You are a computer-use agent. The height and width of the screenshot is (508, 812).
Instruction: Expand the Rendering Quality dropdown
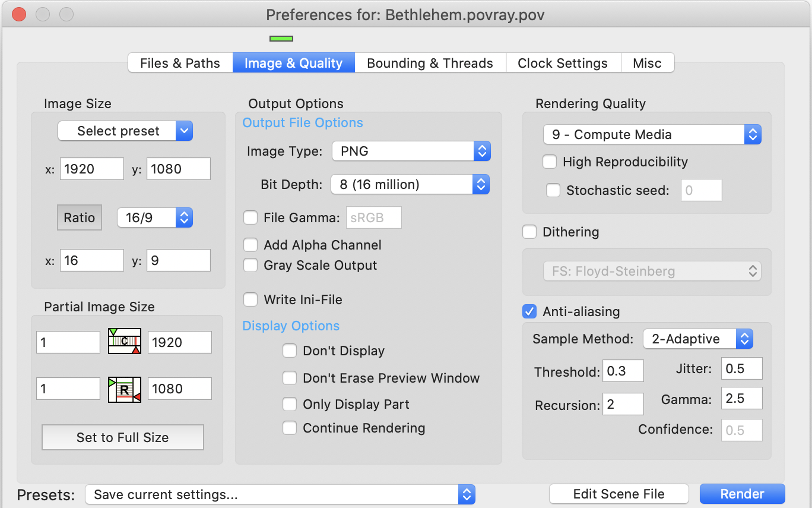coord(652,134)
